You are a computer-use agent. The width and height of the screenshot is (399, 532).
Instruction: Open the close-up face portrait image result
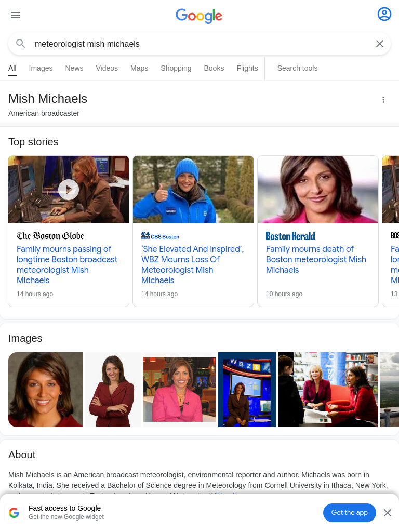pos(46,390)
